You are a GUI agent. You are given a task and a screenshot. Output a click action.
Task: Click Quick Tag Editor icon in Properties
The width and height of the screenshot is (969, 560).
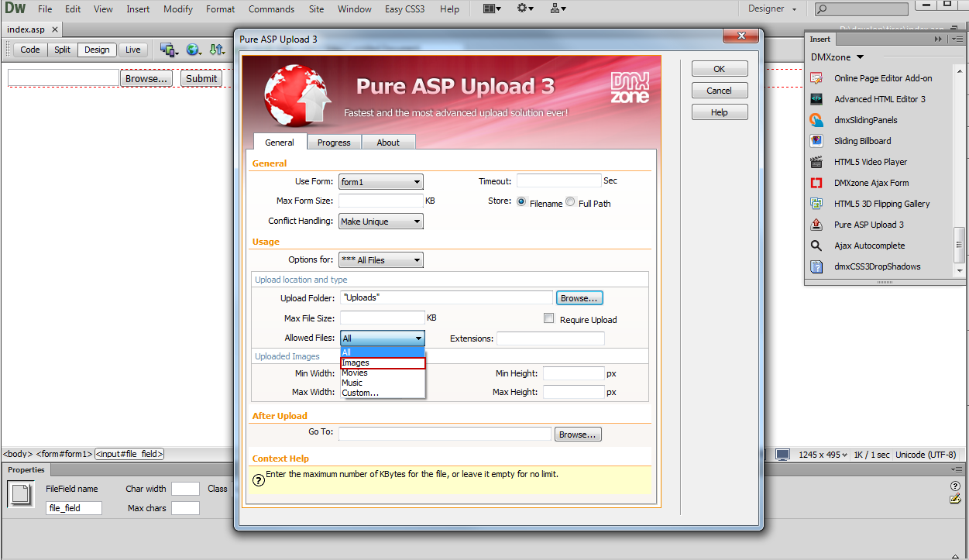pyautogui.click(x=955, y=499)
